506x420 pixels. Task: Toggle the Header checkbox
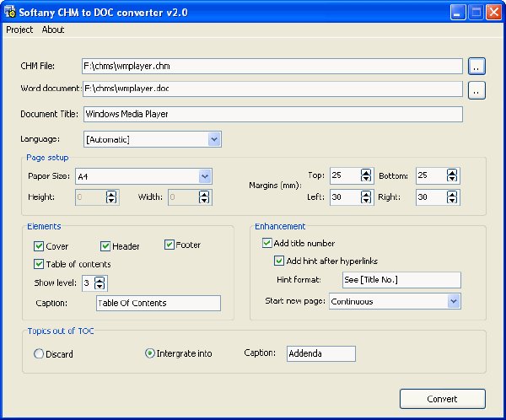tap(105, 246)
